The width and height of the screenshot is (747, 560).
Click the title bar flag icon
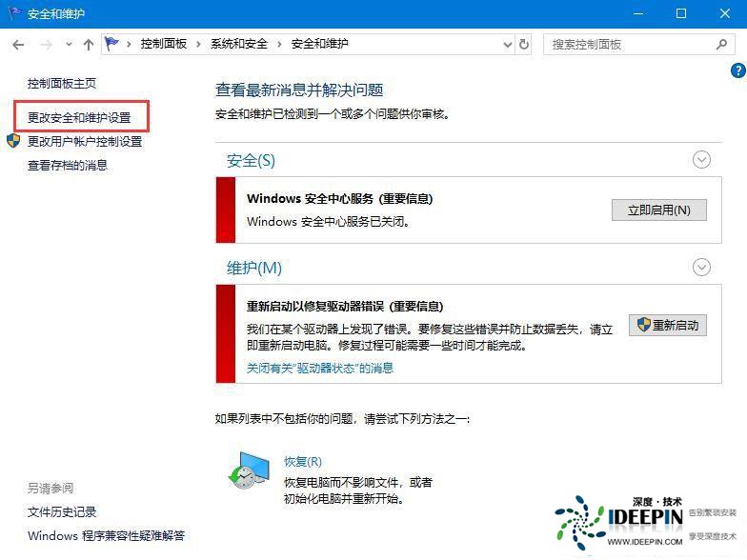tap(15, 13)
